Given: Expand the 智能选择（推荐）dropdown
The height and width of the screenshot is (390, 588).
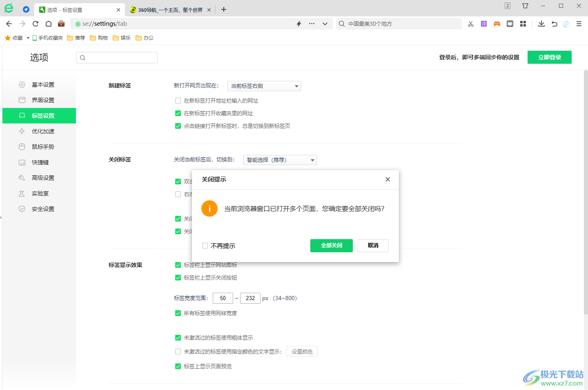Looking at the screenshot, I should [280, 160].
